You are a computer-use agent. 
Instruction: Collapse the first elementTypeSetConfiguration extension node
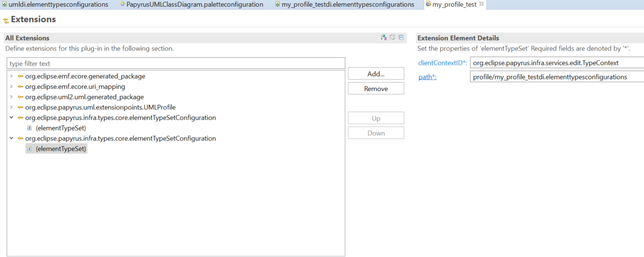tap(12, 118)
